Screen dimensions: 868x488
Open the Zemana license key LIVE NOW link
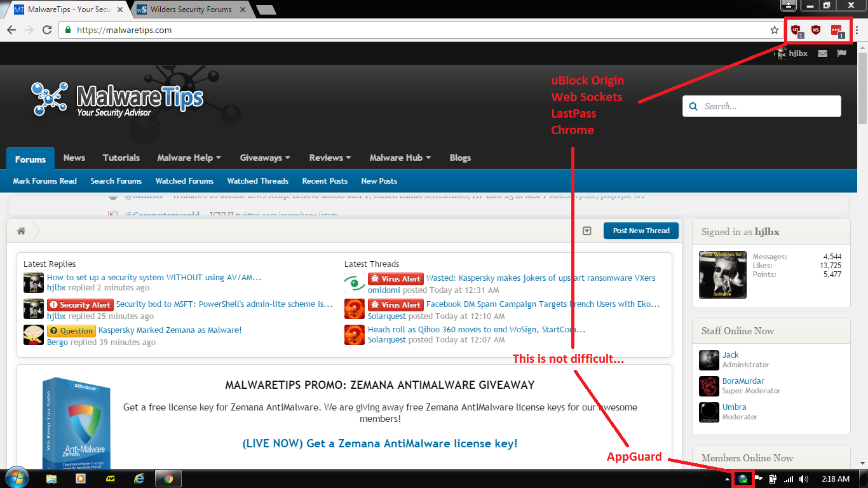[380, 444]
